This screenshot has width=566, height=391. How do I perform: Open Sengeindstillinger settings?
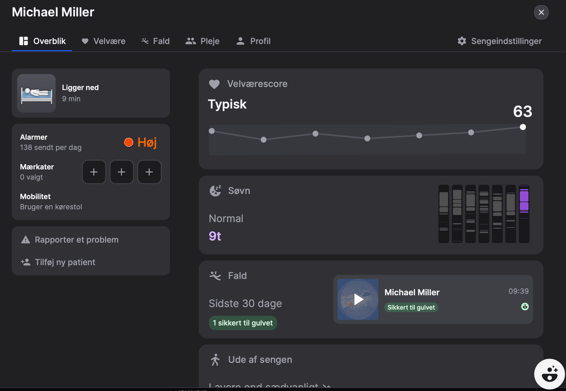500,41
